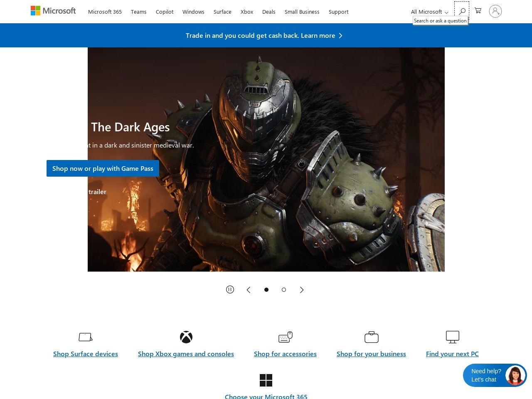
Task: Open the Microsoft 365 menu item
Action: coord(105,12)
